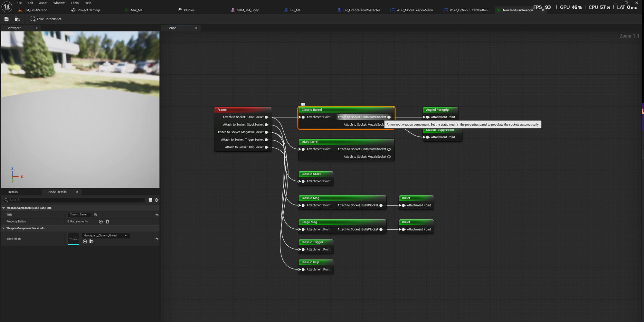Screen dimensions: 644x322
Task: Add a Property Deltas map element
Action: point(101,222)
